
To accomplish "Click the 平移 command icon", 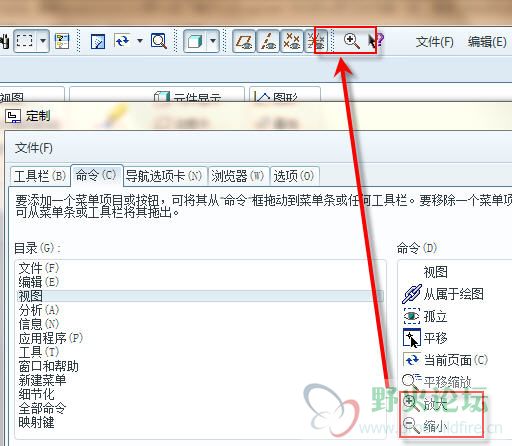I will click(x=411, y=338).
